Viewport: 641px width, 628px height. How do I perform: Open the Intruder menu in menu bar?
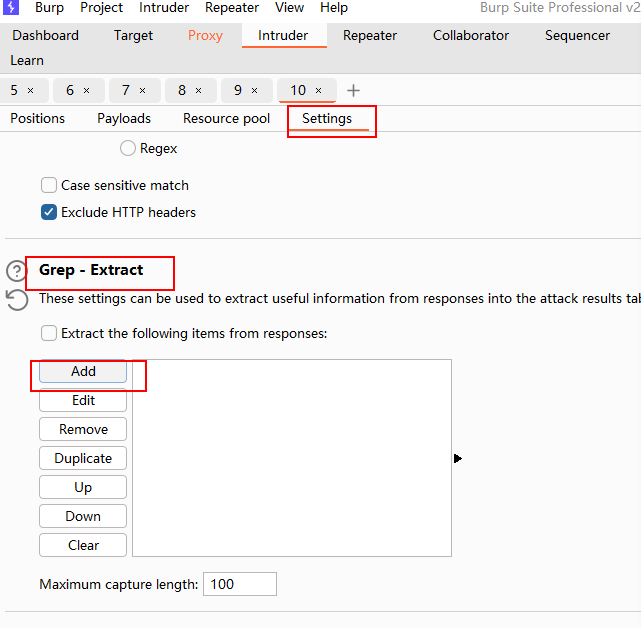(164, 8)
